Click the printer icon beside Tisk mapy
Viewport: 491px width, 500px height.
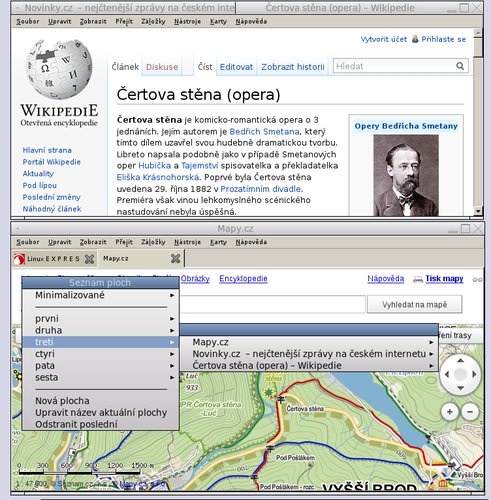click(418, 279)
